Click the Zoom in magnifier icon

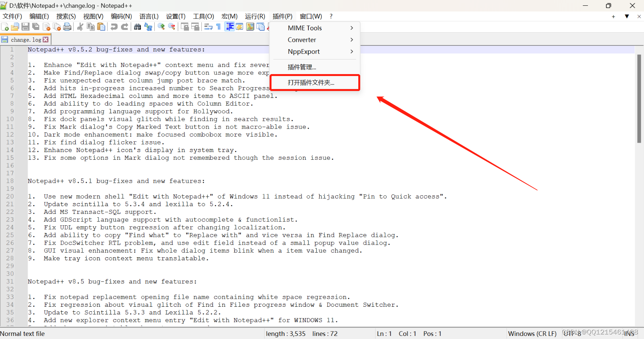click(x=161, y=26)
